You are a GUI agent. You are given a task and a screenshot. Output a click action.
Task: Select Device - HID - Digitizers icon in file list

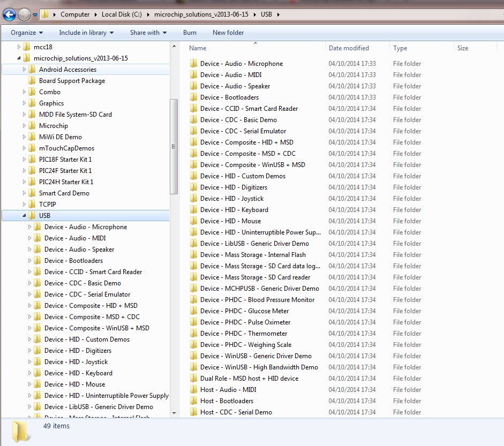click(x=193, y=187)
